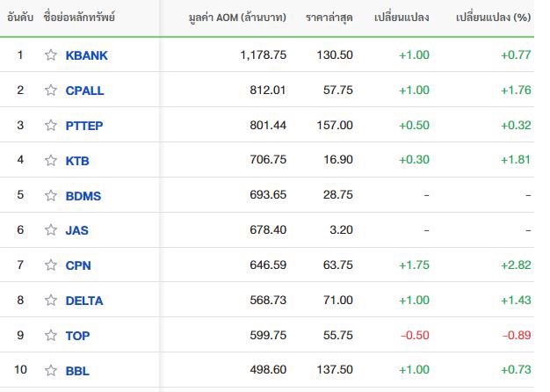
Task: Star KBANK to add to favorites
Action: pyautogui.click(x=51, y=54)
